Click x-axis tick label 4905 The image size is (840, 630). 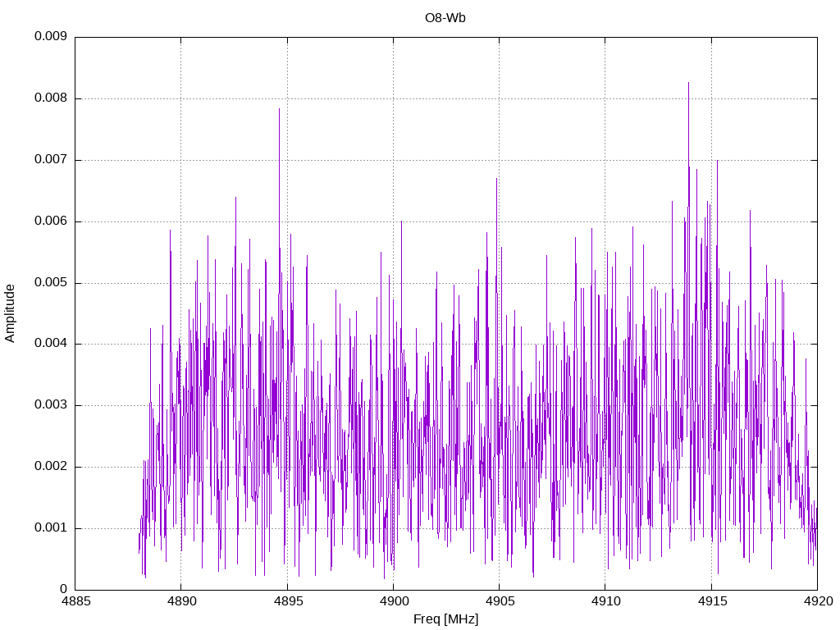tap(500, 601)
